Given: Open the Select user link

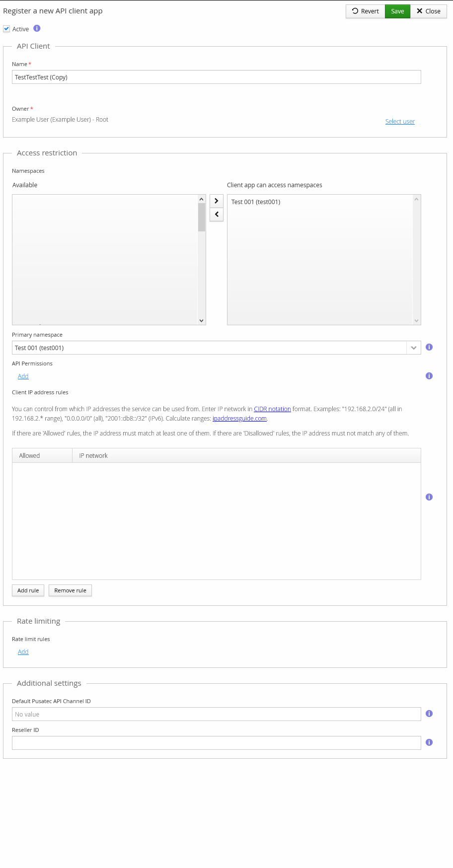Looking at the screenshot, I should pos(400,122).
